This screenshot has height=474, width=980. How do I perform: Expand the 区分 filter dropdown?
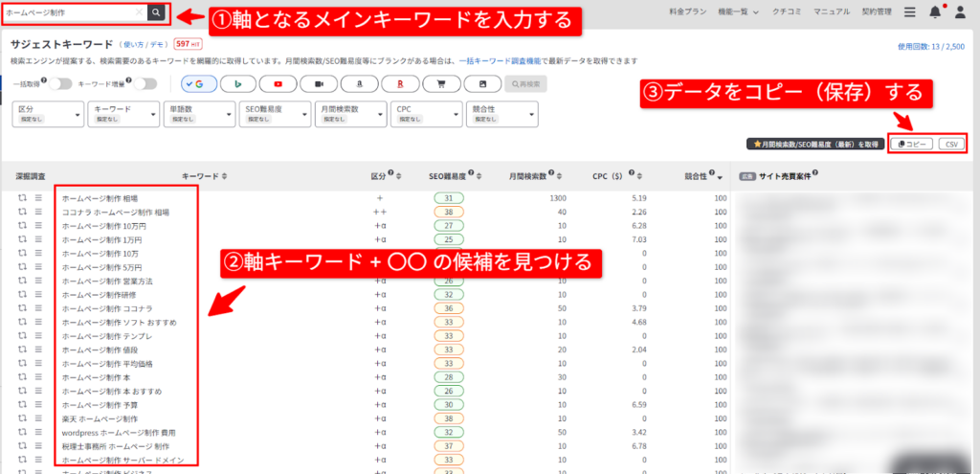[x=48, y=114]
